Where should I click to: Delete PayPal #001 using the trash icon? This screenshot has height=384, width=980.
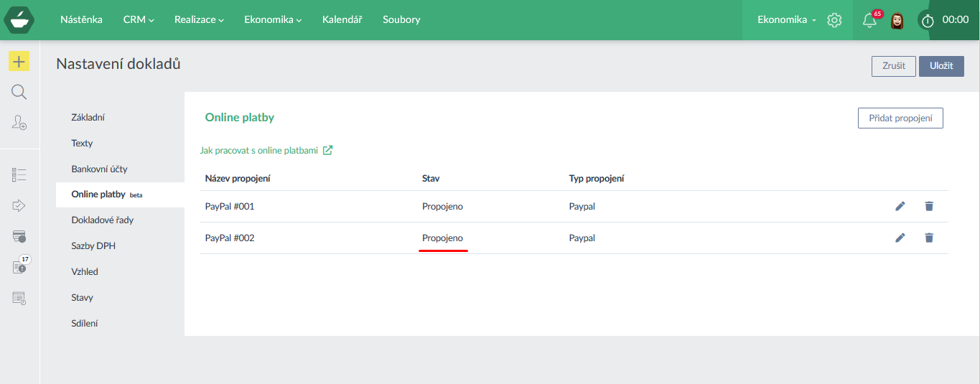[929, 207]
